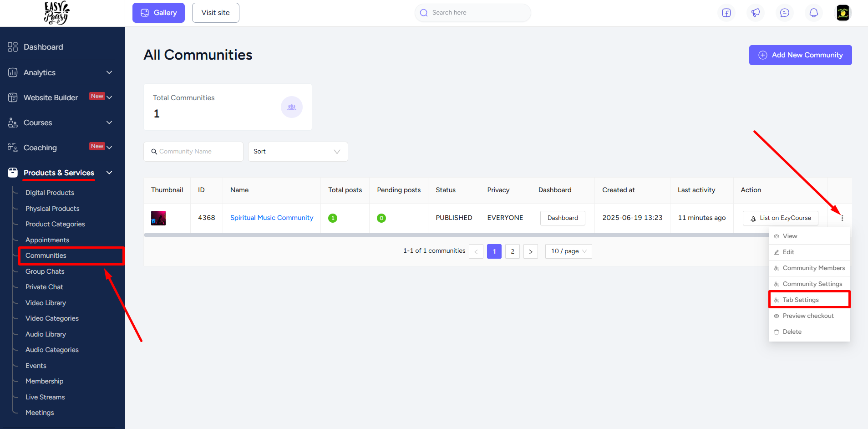Viewport: 868px width, 429px height.
Task: Click the Website Builder sidebar icon
Action: (x=13, y=97)
